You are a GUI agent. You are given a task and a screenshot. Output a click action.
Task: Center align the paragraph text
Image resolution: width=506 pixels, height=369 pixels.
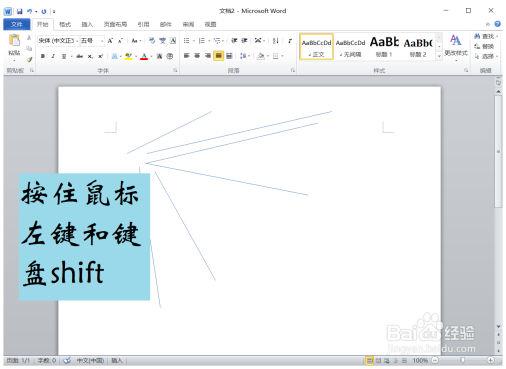197,56
